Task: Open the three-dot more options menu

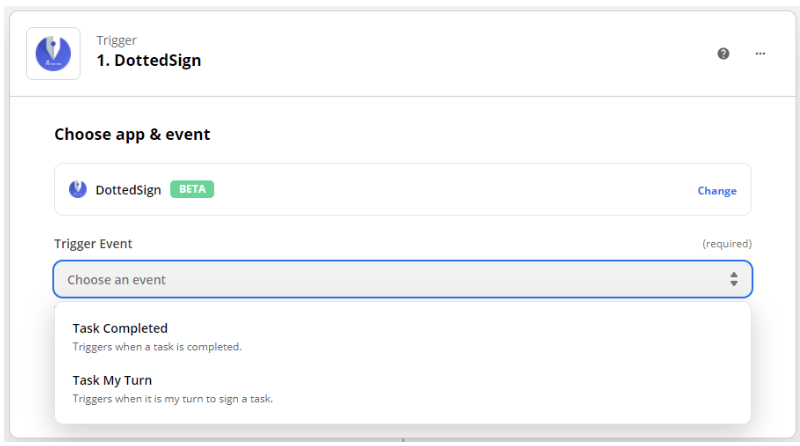Action: 760,54
